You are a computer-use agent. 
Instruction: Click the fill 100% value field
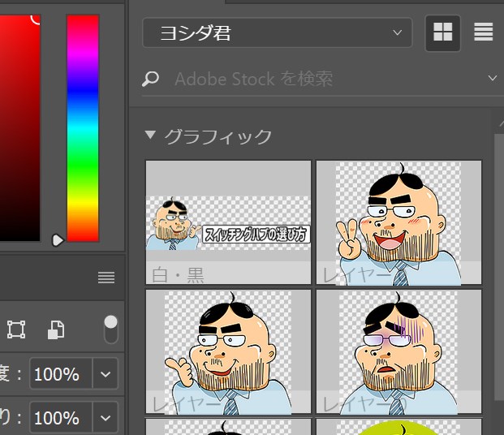click(x=61, y=418)
